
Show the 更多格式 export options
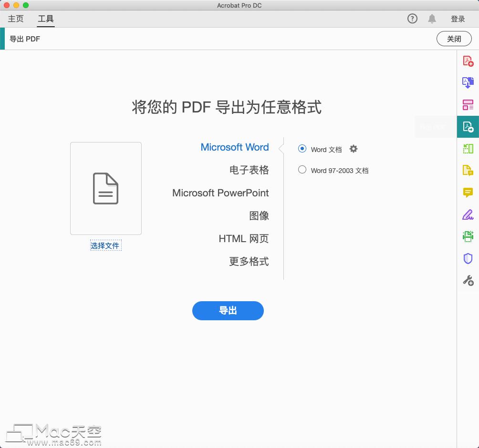tap(249, 262)
